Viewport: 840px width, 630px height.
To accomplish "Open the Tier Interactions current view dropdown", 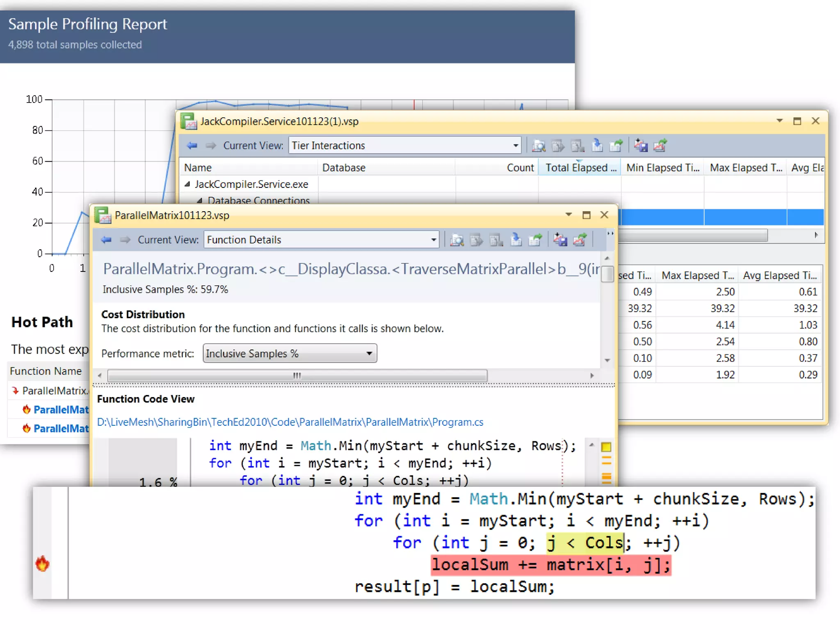I will pos(515,146).
